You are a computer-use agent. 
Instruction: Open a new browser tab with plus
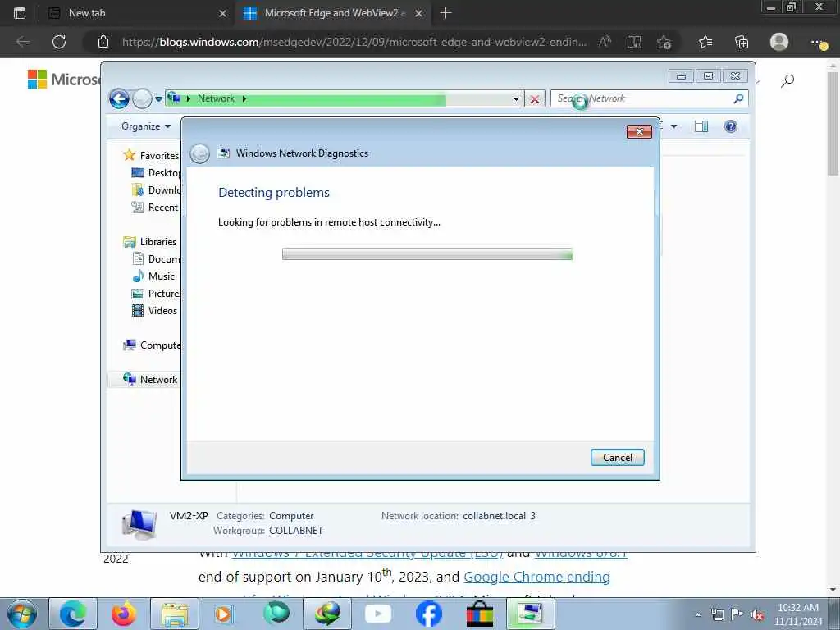pyautogui.click(x=445, y=13)
